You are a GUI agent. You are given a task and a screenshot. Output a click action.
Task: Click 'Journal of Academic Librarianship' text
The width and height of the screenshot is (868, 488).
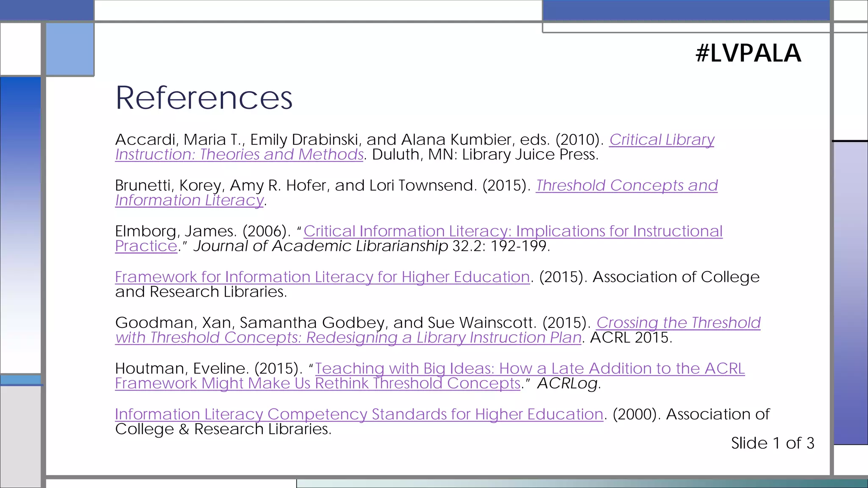click(321, 246)
